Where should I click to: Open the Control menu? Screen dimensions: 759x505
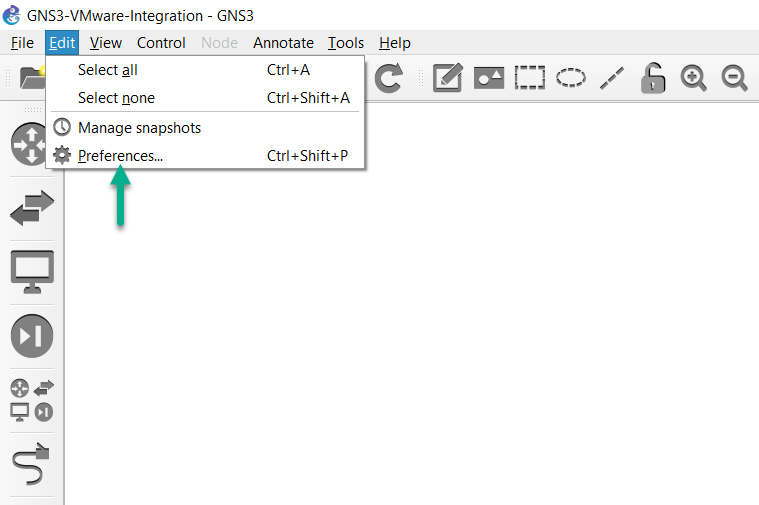click(x=161, y=43)
